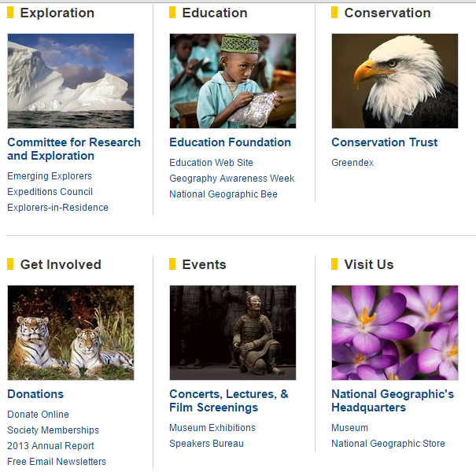Viewport: 476px width, 472px height.
Task: Visit the Expeditions Council link
Action: tap(50, 192)
